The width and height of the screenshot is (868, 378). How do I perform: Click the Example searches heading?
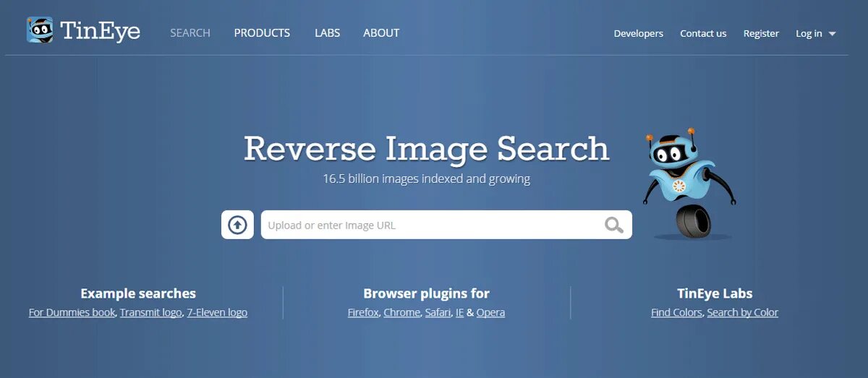(138, 293)
